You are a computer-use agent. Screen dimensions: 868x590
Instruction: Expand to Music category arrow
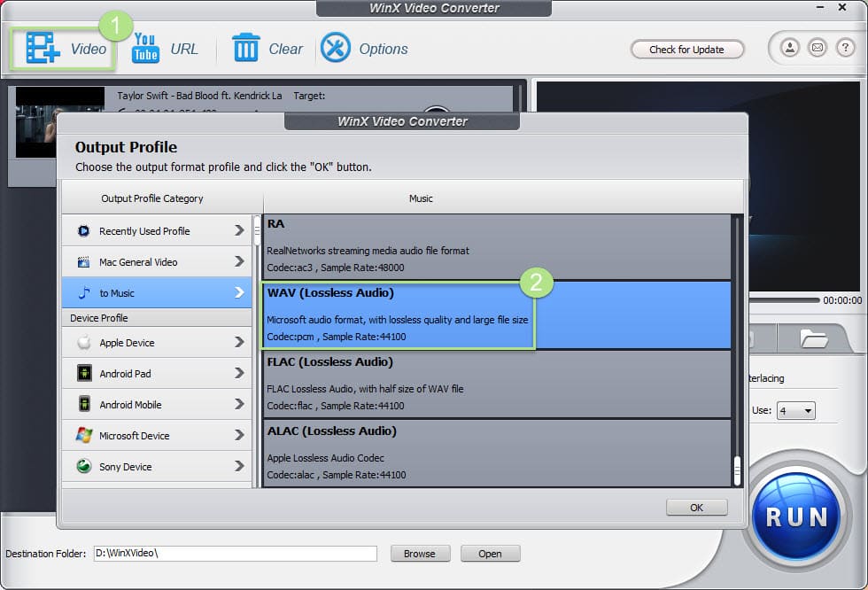tap(239, 293)
